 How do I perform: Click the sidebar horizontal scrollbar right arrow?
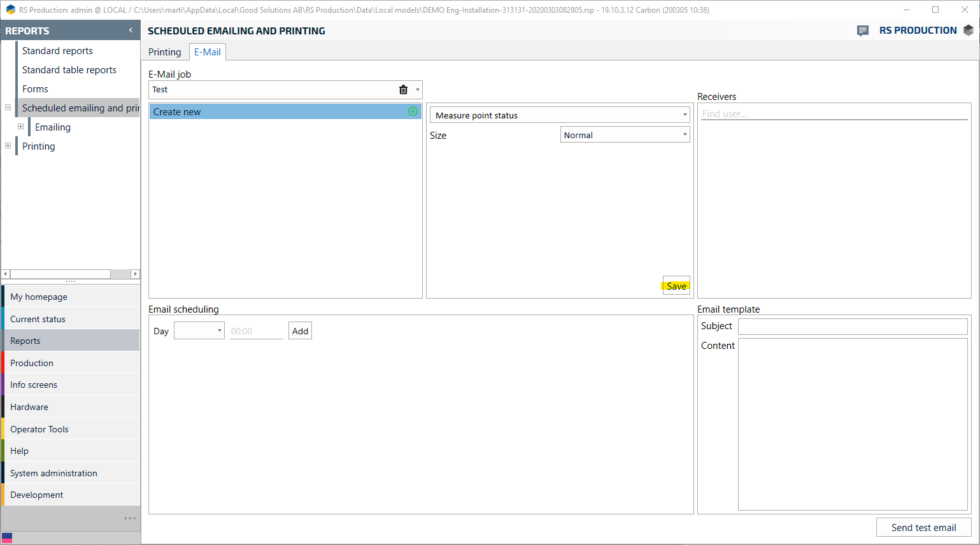pos(135,274)
